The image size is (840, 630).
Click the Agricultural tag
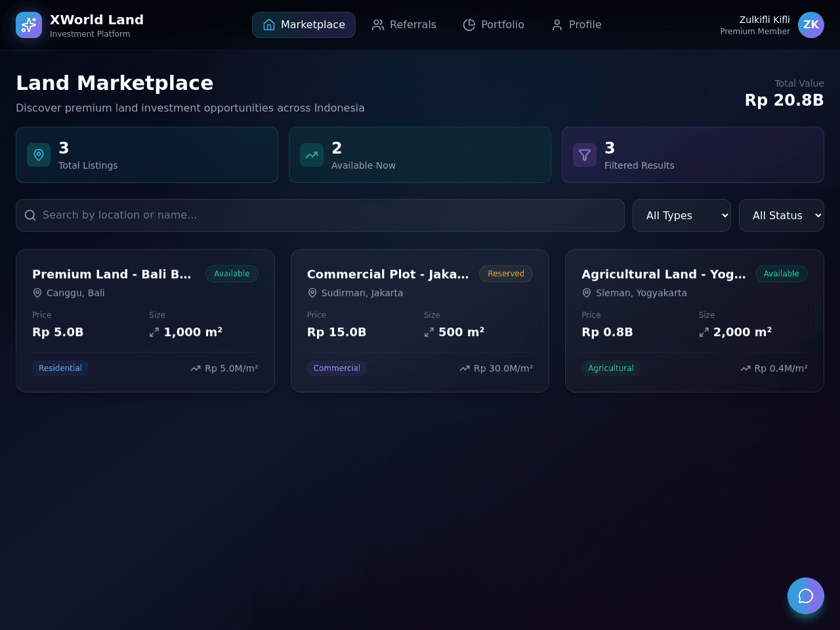[611, 368]
